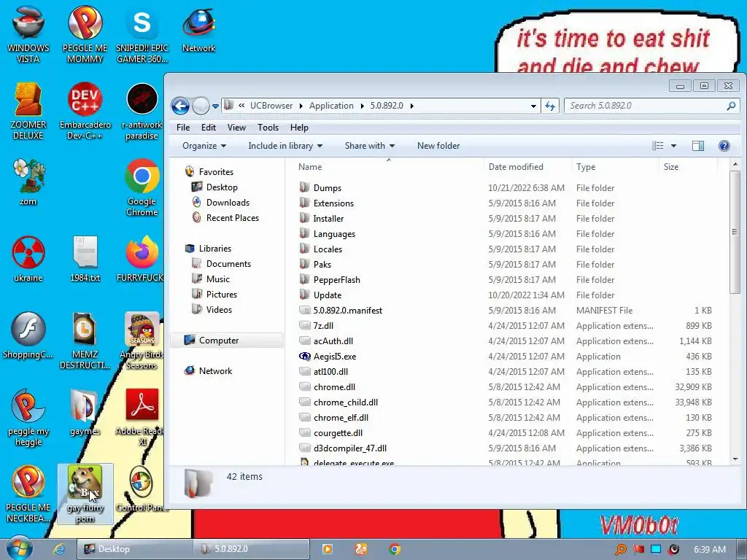Expand the address bar history dropdown
The height and width of the screenshot is (560, 747).
click(533, 106)
